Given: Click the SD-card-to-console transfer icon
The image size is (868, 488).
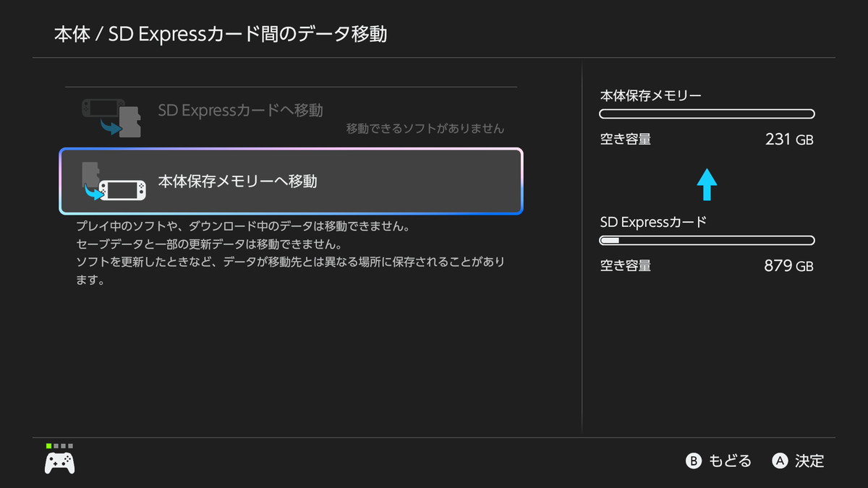Looking at the screenshot, I should [x=114, y=181].
